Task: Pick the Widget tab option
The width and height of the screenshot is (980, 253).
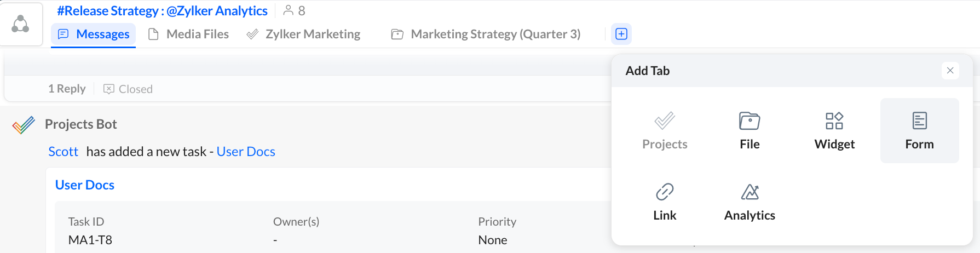Action: tap(834, 130)
